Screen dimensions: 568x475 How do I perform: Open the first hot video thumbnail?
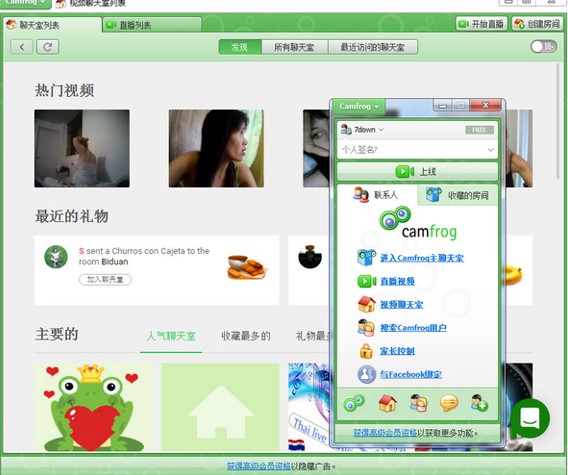tap(82, 148)
